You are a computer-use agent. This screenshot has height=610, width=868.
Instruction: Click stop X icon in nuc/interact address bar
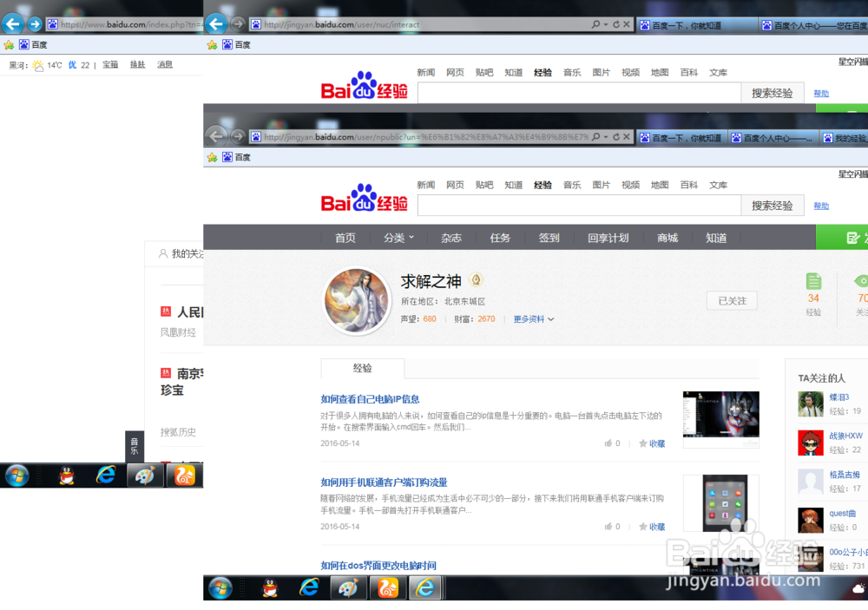point(626,24)
